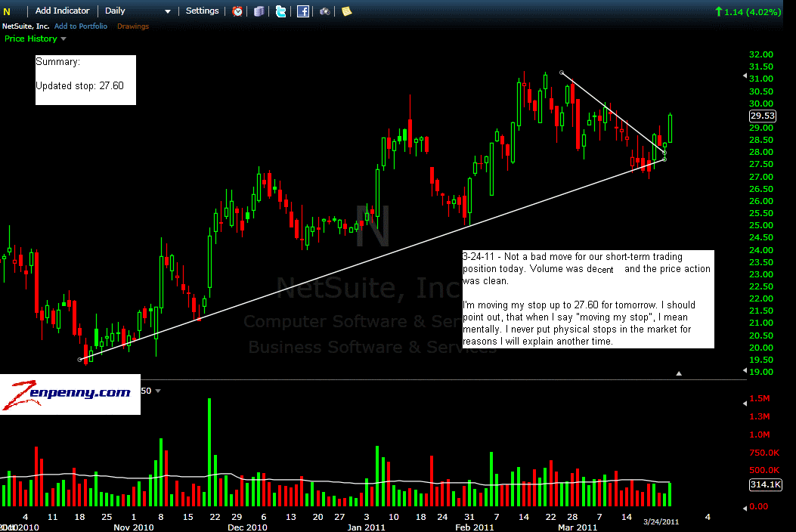Select the 3-24-11 commentary note box
796x532 pixels.
(x=588, y=299)
